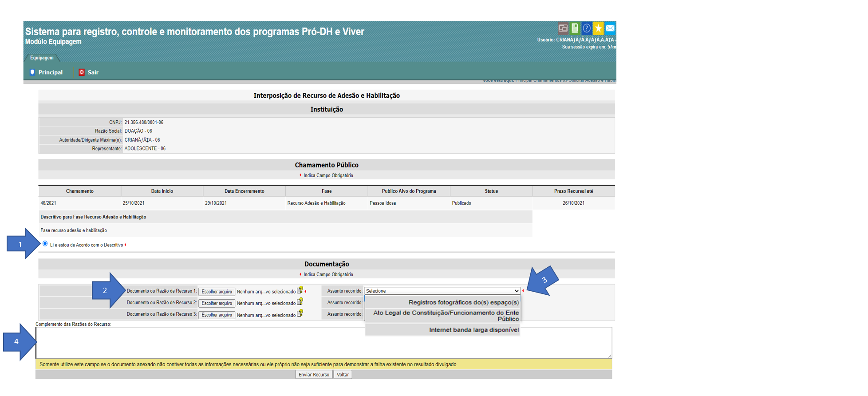
Task: Open the Equipagem tab
Action: 42,58
